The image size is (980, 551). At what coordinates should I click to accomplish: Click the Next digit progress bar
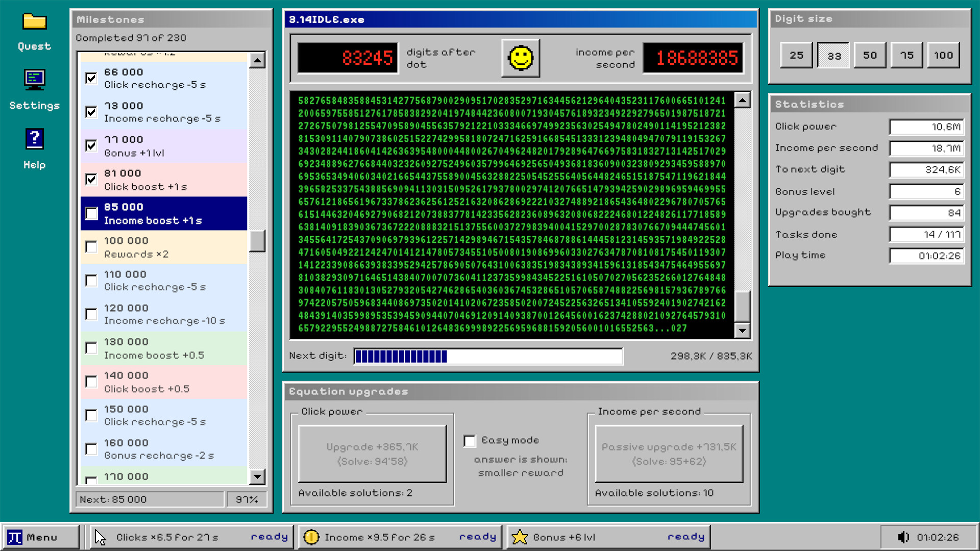coord(488,356)
